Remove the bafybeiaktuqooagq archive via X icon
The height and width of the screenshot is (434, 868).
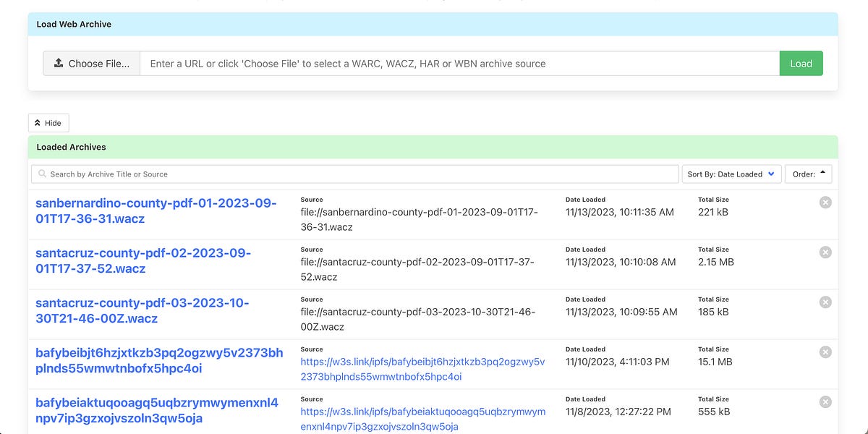(825, 401)
